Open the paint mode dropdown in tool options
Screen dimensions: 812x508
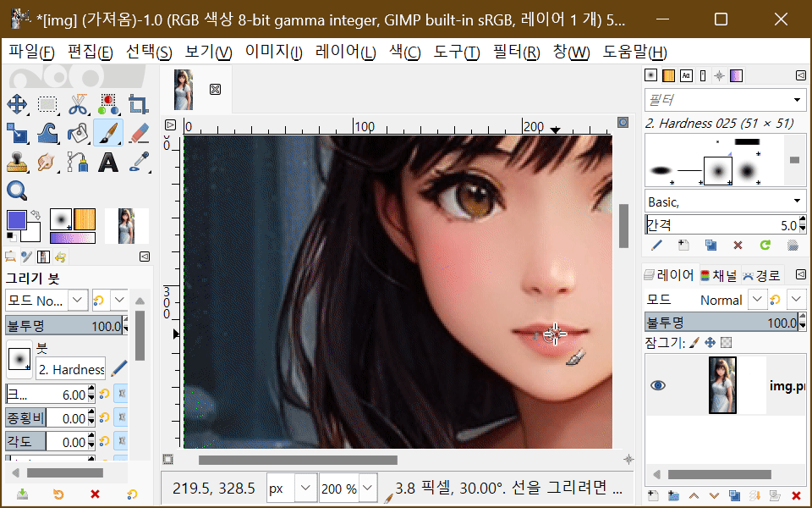pos(77,300)
